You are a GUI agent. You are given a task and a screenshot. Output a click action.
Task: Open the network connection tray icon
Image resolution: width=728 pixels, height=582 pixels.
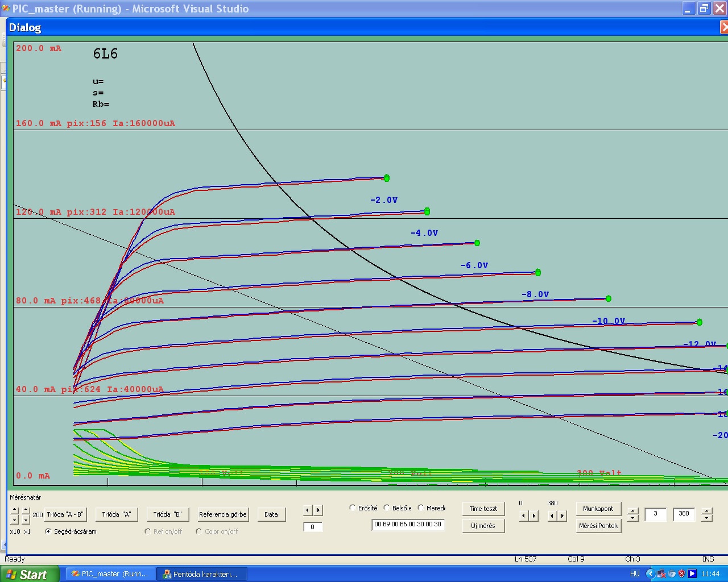[662, 573]
